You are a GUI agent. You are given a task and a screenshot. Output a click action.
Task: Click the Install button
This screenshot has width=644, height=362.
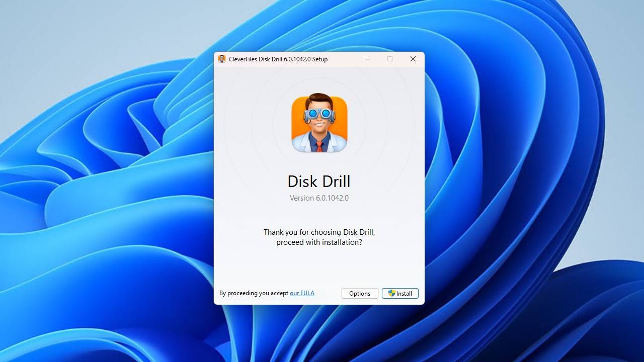coord(400,293)
